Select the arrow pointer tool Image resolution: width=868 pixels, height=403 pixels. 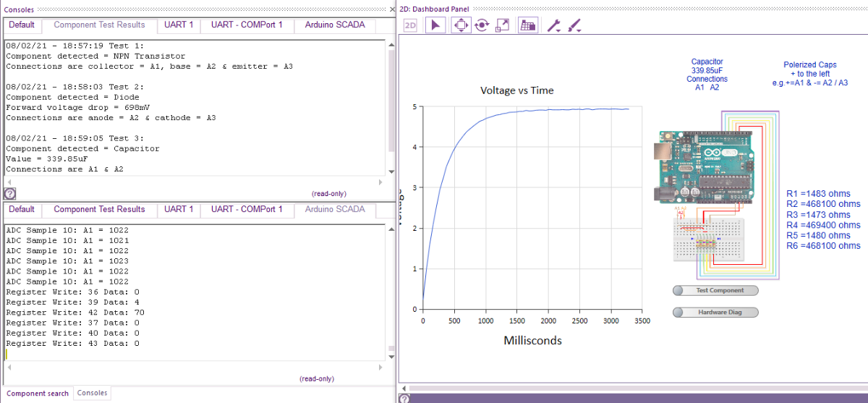pyautogui.click(x=435, y=25)
